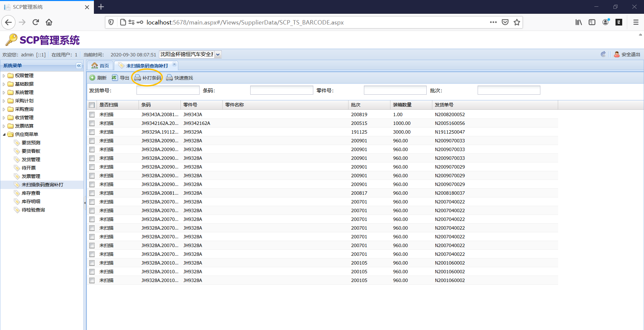Screen dimensions: 644x330
Task: Click the browser address bar URL
Action: click(245, 22)
